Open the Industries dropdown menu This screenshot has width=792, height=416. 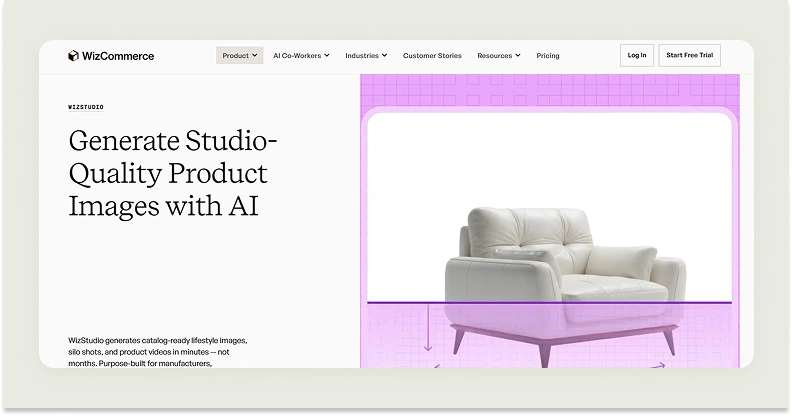[366, 56]
